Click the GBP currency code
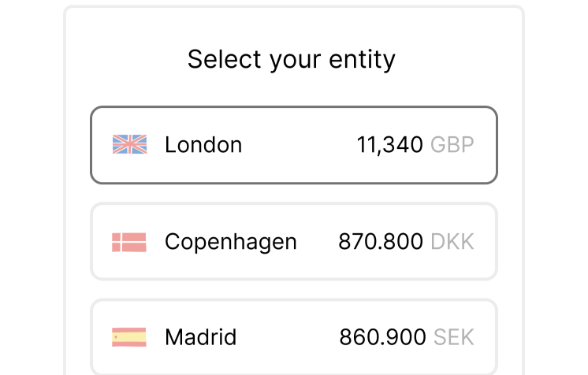The image size is (588, 375). click(452, 145)
